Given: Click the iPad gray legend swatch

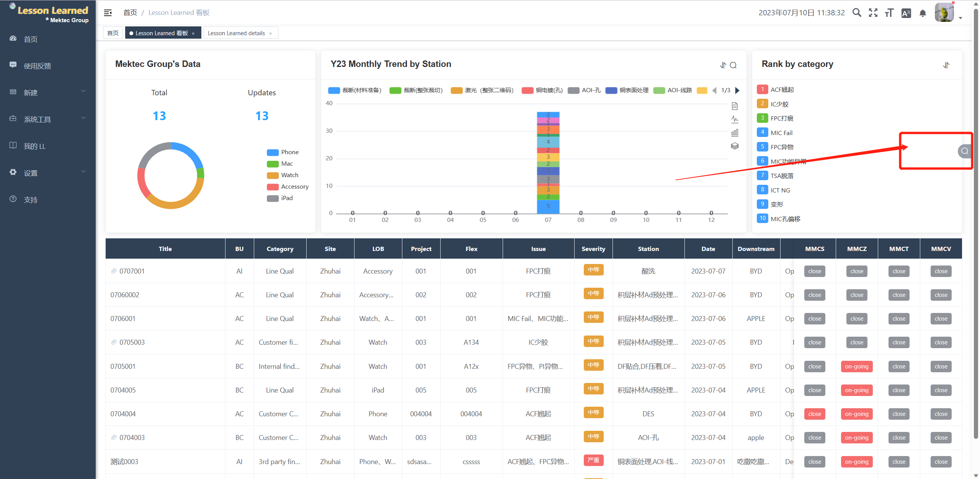Looking at the screenshot, I should tap(273, 199).
